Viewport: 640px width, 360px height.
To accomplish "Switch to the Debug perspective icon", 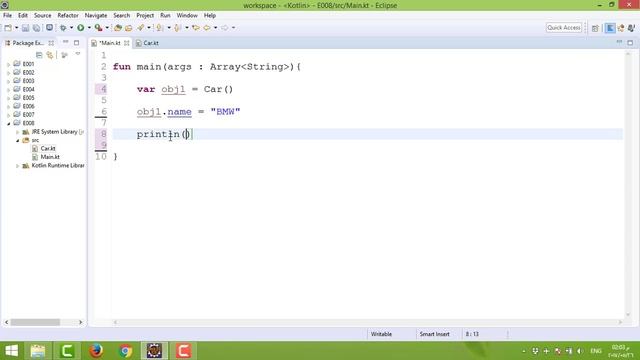I will (x=631, y=28).
